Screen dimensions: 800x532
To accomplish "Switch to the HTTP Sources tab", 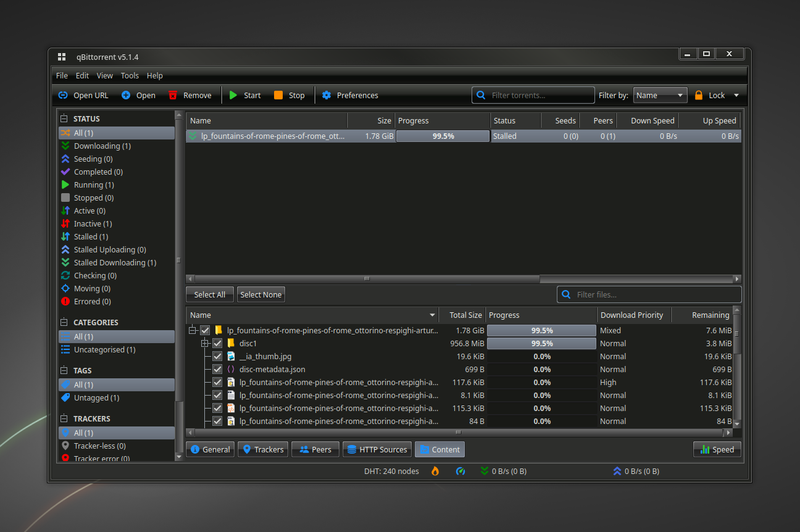I will 377,449.
